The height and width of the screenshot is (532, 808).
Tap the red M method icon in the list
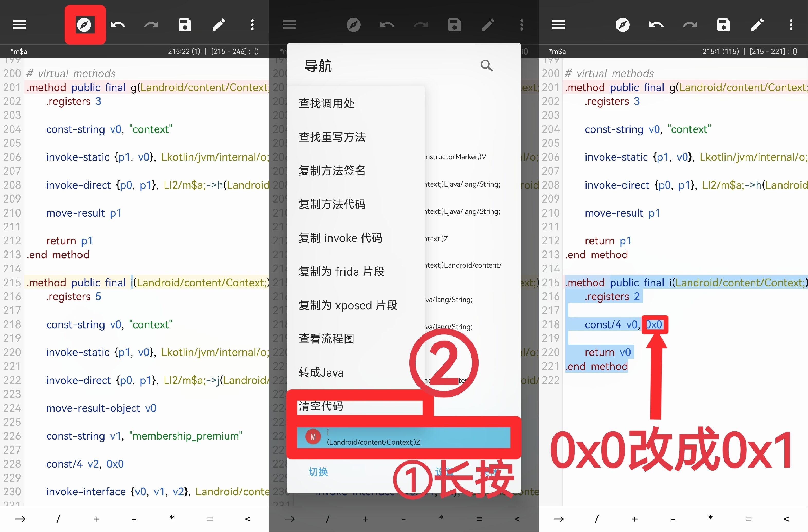tap(313, 437)
